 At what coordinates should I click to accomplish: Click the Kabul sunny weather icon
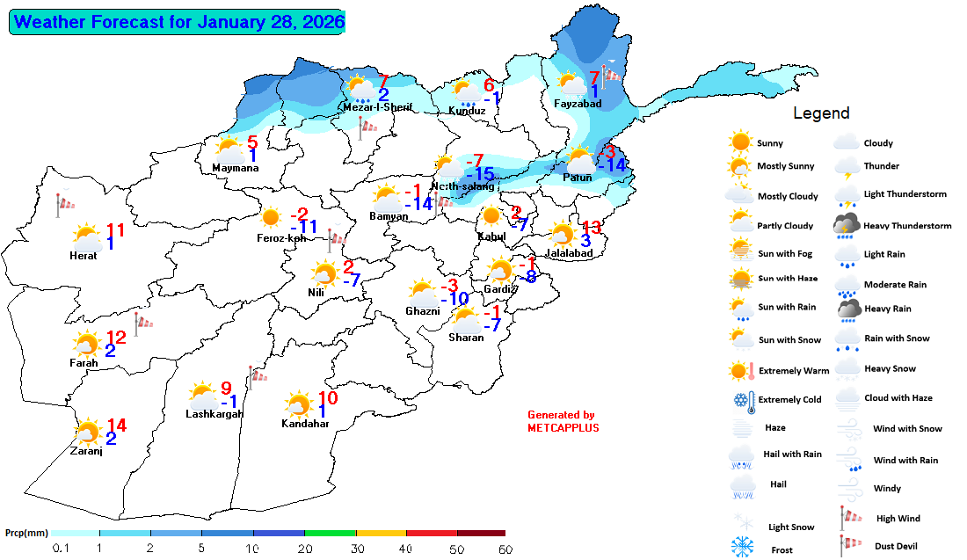tap(491, 216)
